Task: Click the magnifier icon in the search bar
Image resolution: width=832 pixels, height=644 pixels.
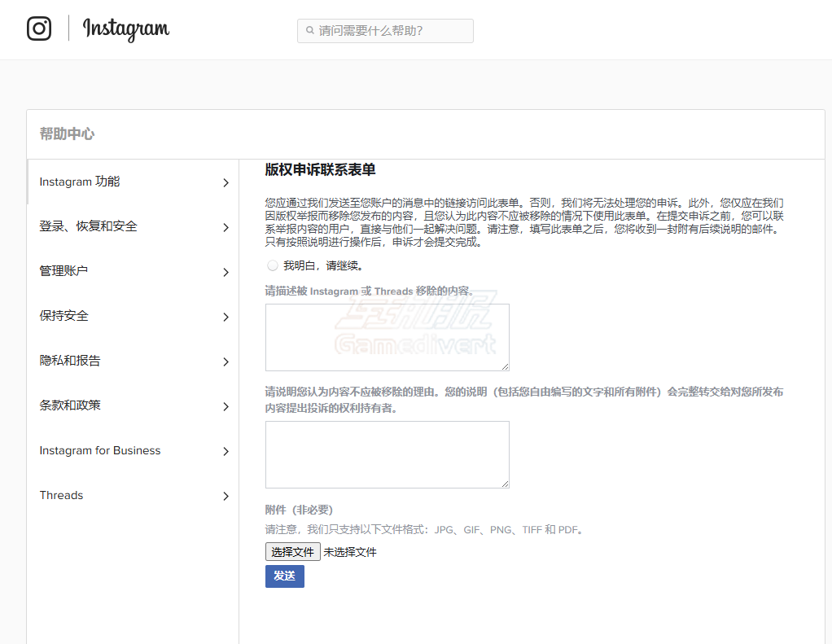Action: (x=309, y=30)
